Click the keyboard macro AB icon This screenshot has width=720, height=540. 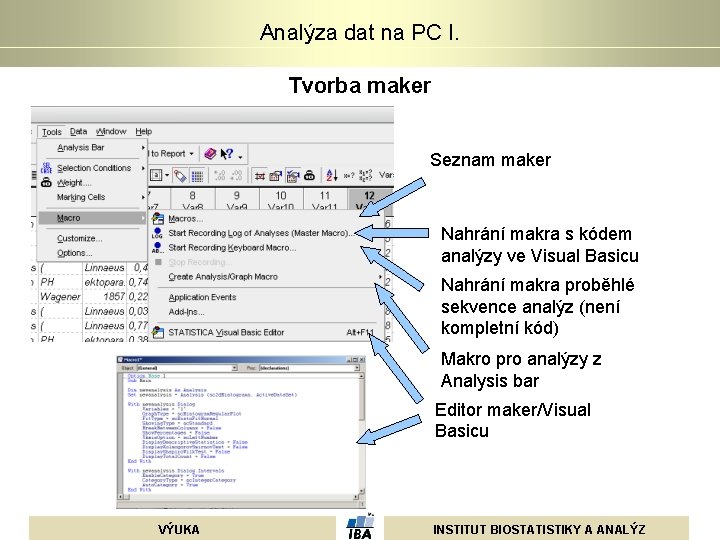pyautogui.click(x=158, y=248)
